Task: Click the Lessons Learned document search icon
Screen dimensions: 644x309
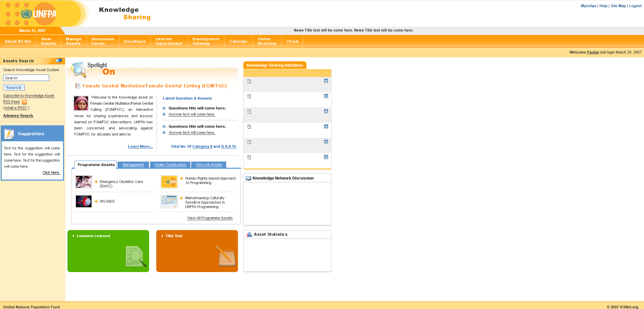Action: [x=136, y=256]
